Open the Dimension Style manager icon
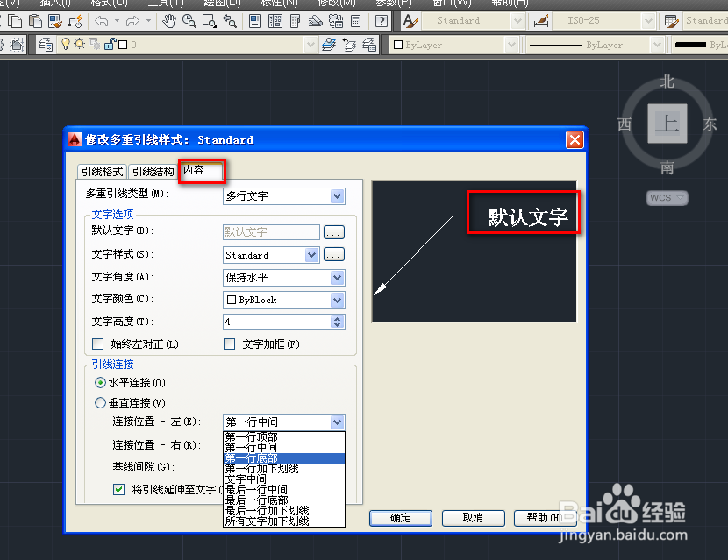 click(x=541, y=21)
